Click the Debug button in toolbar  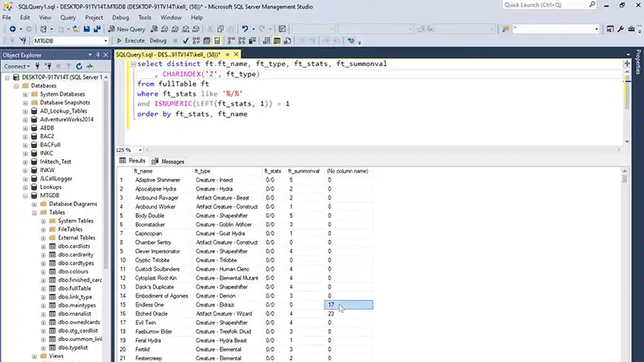click(x=158, y=40)
